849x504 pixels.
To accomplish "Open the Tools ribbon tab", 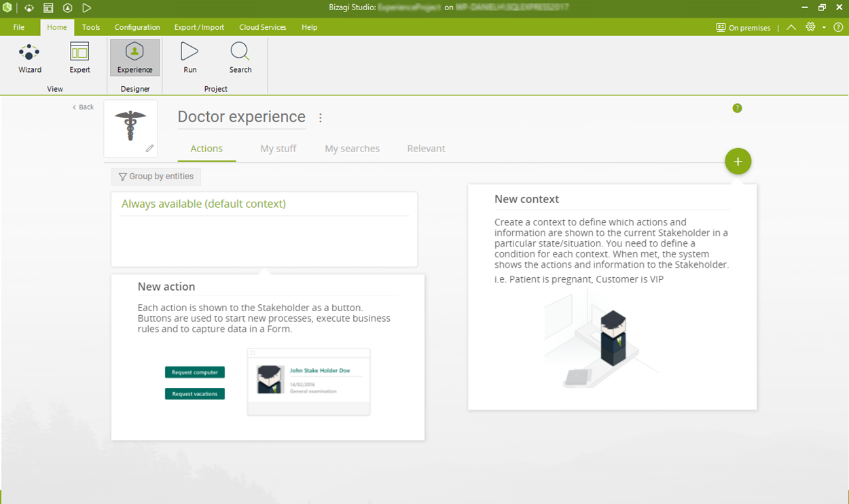I will (91, 27).
